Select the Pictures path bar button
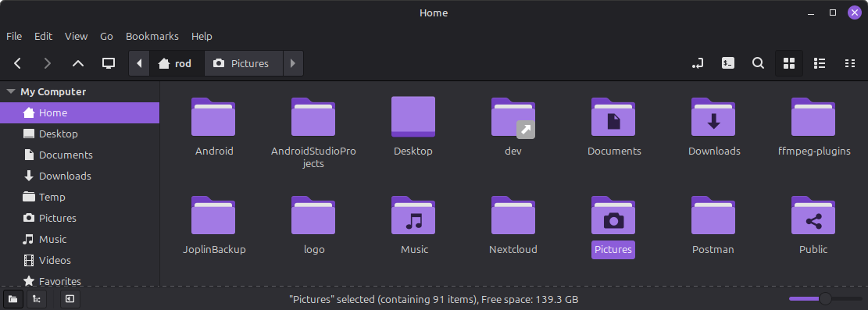Screen dimensions: 868x310 tap(244, 63)
